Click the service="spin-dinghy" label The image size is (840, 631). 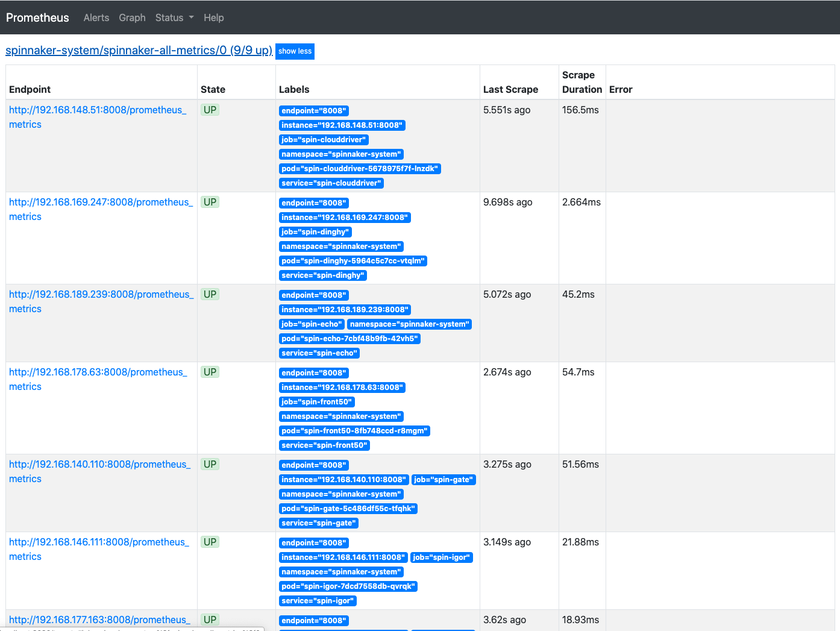click(x=323, y=275)
